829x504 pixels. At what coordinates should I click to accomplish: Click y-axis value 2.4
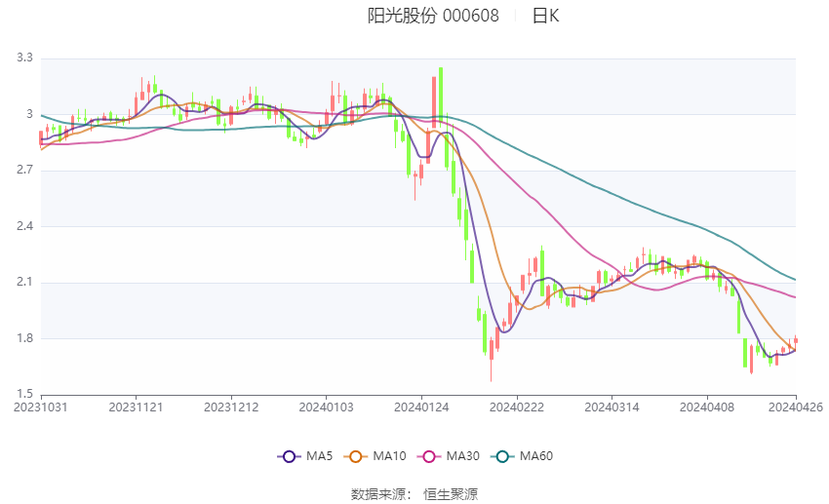click(24, 226)
